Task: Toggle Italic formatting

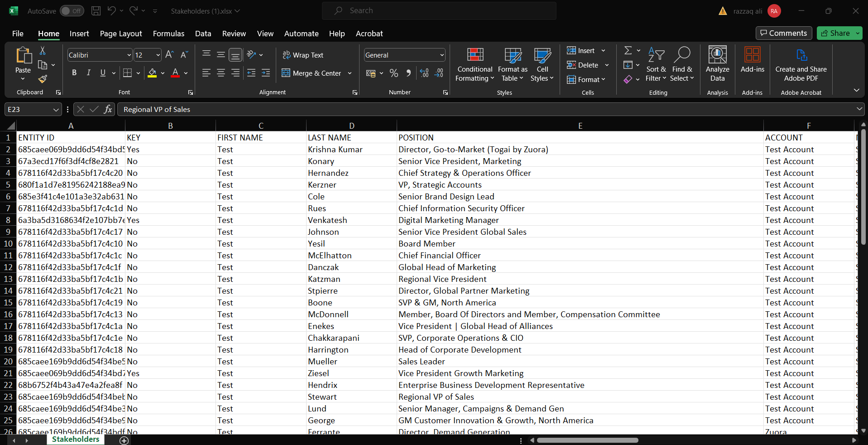Action: [89, 73]
